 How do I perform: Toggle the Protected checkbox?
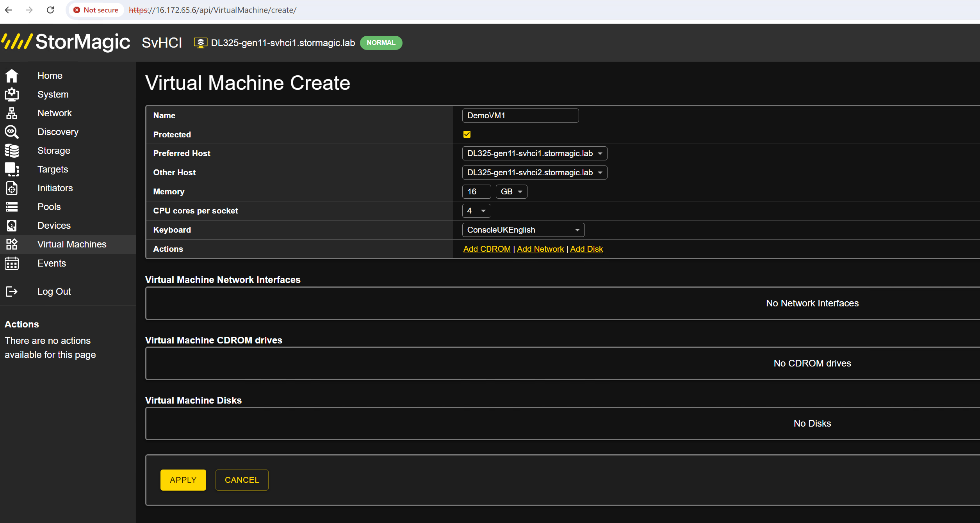click(x=467, y=134)
